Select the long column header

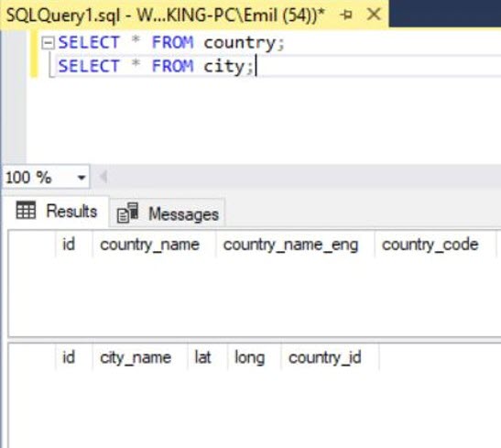point(255,357)
